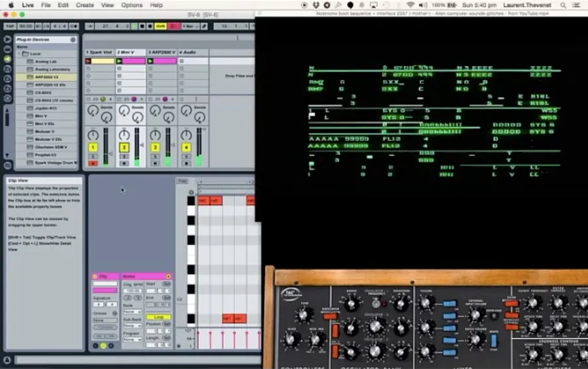This screenshot has width=588, height=369.
Task: Click the tempo field showing 90.00
Action: click(x=26, y=26)
